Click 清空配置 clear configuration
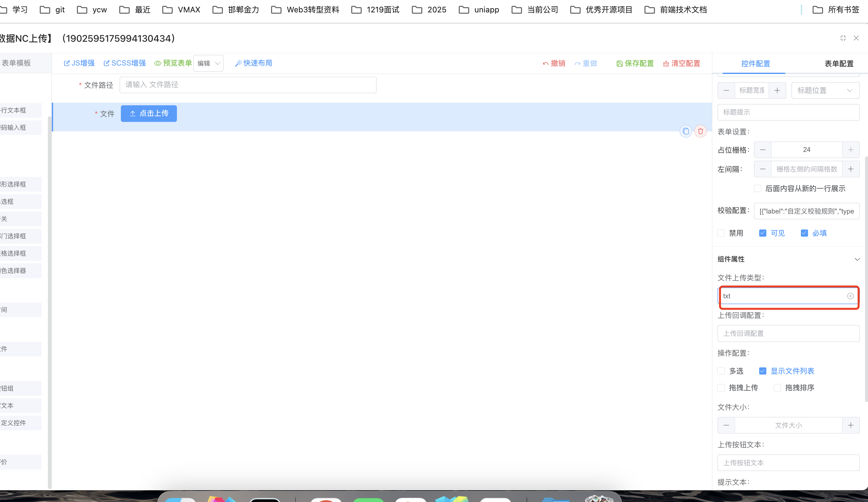868x502 pixels. click(x=681, y=63)
